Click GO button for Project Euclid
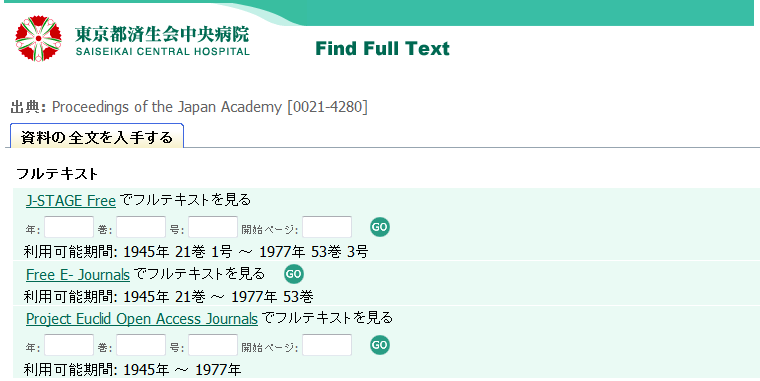The width and height of the screenshot is (760, 381). pos(380,345)
